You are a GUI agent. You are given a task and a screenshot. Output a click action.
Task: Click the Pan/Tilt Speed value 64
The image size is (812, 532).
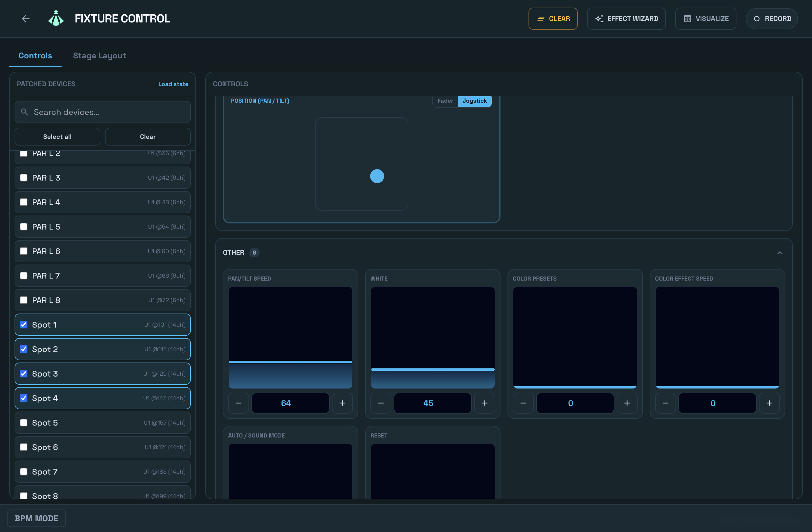[290, 403]
